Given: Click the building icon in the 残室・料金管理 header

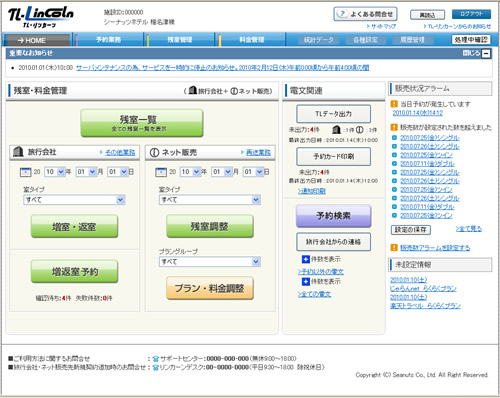Looking at the screenshot, I should coord(193,90).
